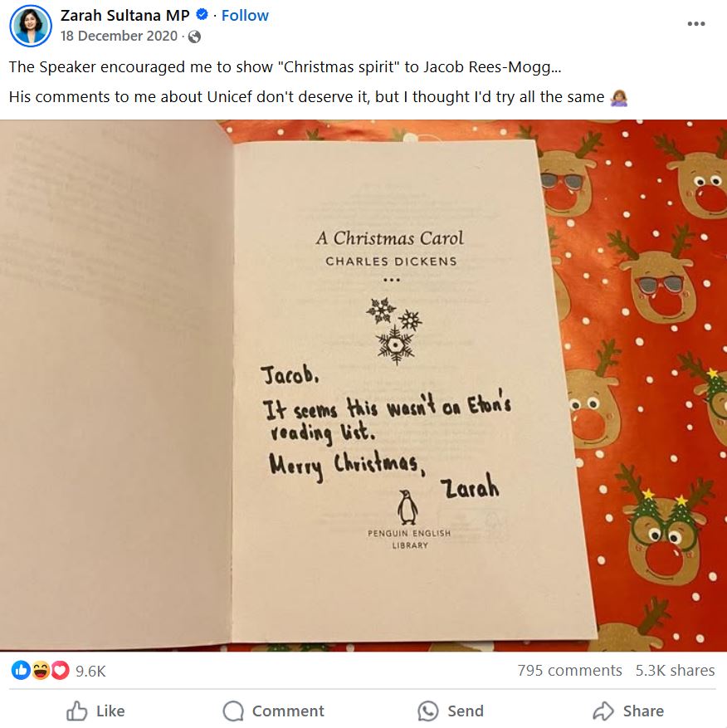Open the 795 comments link

pyautogui.click(x=569, y=671)
